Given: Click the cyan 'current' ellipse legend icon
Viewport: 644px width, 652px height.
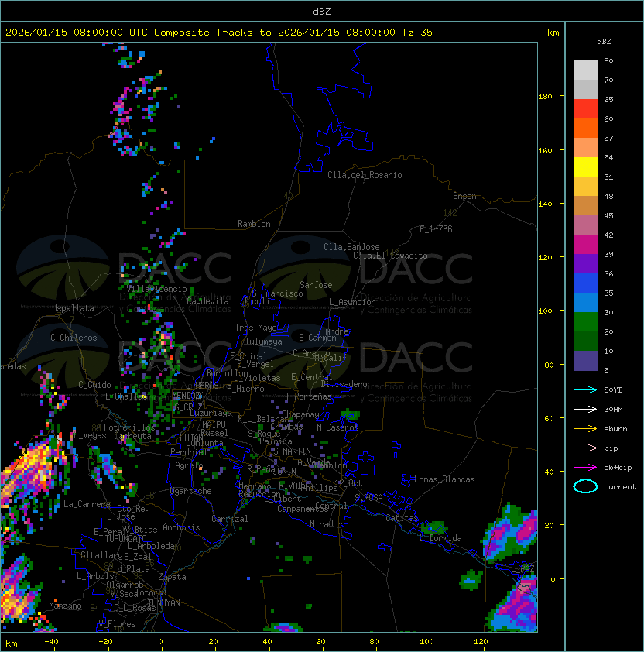Looking at the screenshot, I should [x=585, y=486].
